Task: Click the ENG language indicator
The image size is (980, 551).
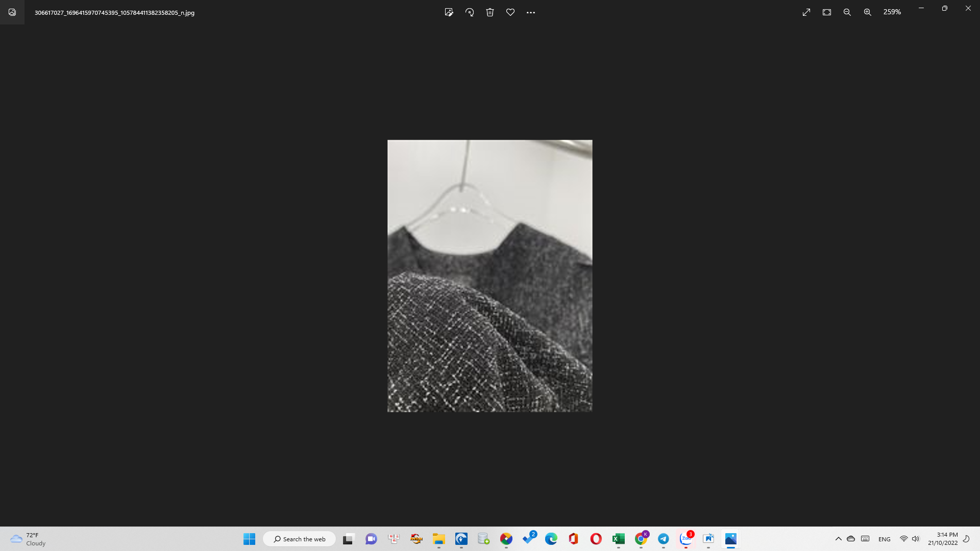Action: click(x=885, y=539)
